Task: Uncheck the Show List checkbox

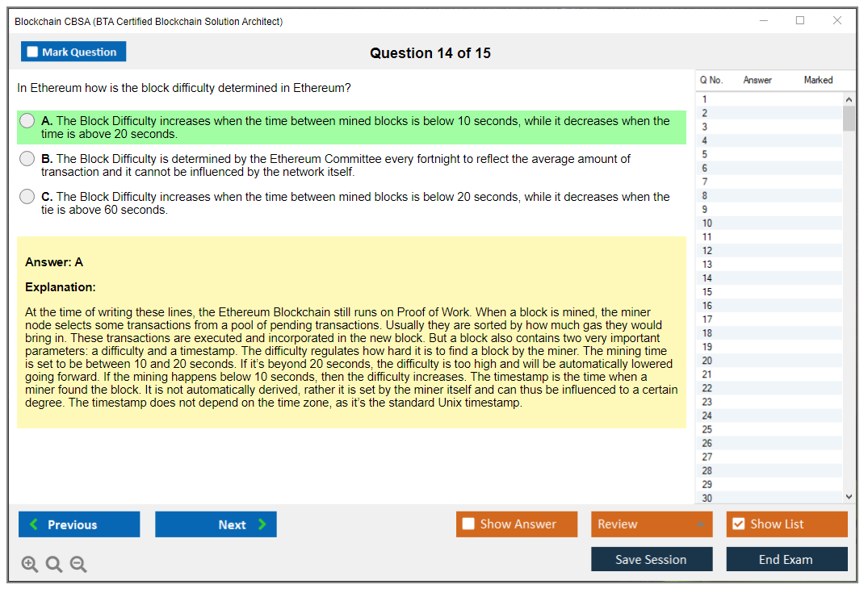Action: 738,524
